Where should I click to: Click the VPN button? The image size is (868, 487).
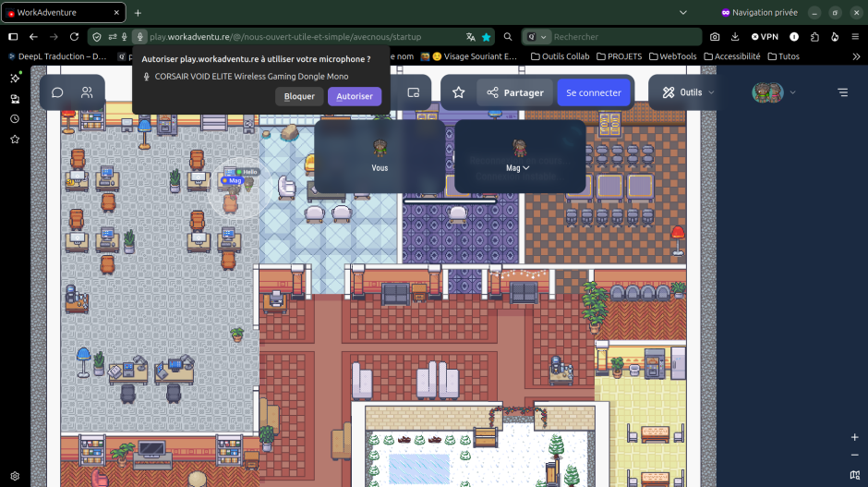tap(765, 37)
